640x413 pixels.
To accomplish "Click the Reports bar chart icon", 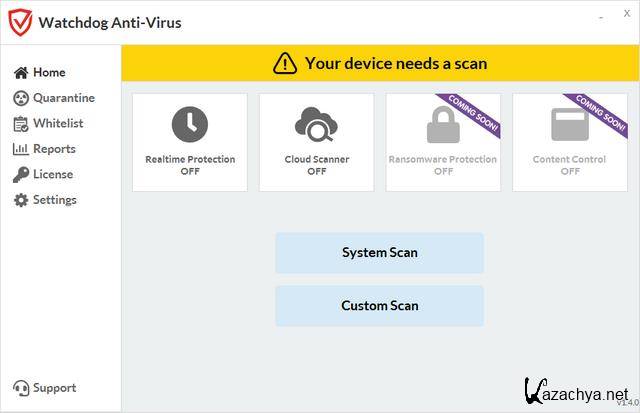I will tap(21, 149).
